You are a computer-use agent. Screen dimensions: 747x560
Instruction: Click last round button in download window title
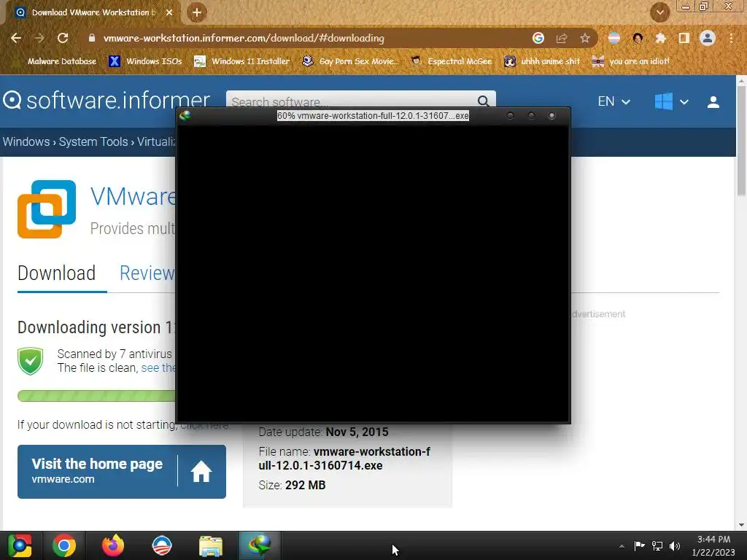(551, 116)
